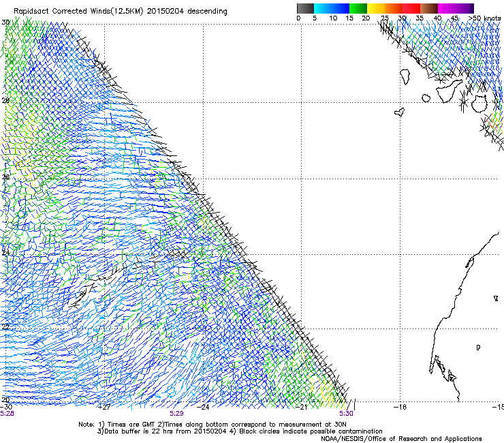Click the legend tick label '10'

point(333,18)
